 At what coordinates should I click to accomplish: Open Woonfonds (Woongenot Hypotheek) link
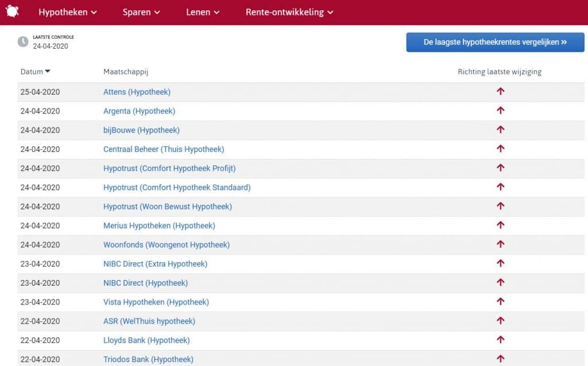coord(167,244)
